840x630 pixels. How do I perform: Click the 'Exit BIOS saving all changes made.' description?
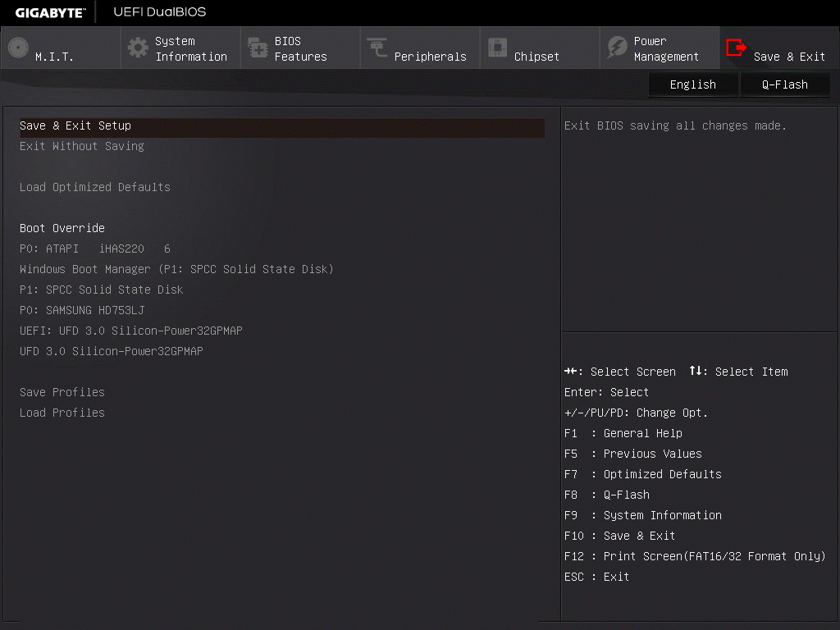(x=675, y=126)
